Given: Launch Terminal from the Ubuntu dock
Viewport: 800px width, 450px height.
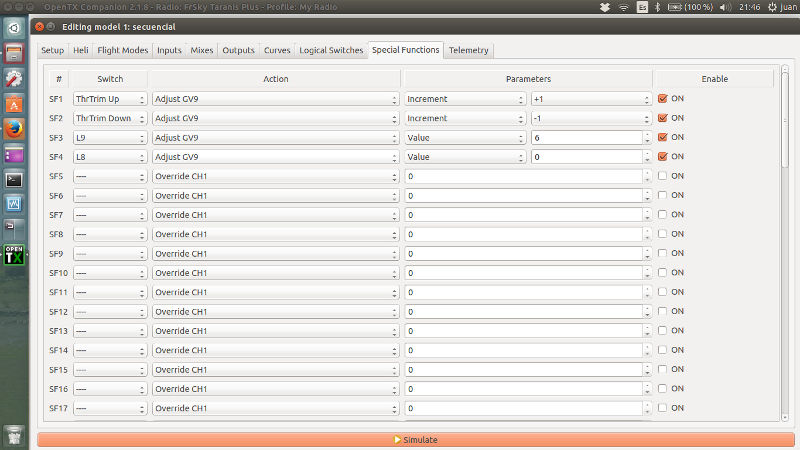Looking at the screenshot, I should point(14,180).
